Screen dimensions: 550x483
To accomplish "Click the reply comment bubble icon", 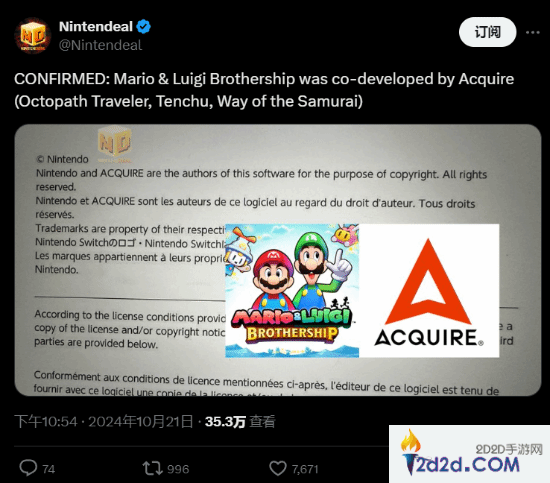I will click(28, 468).
